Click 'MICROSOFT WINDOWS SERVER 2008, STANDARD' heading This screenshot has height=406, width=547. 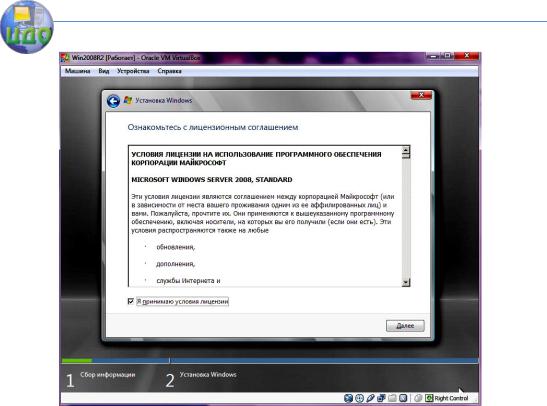click(x=212, y=180)
